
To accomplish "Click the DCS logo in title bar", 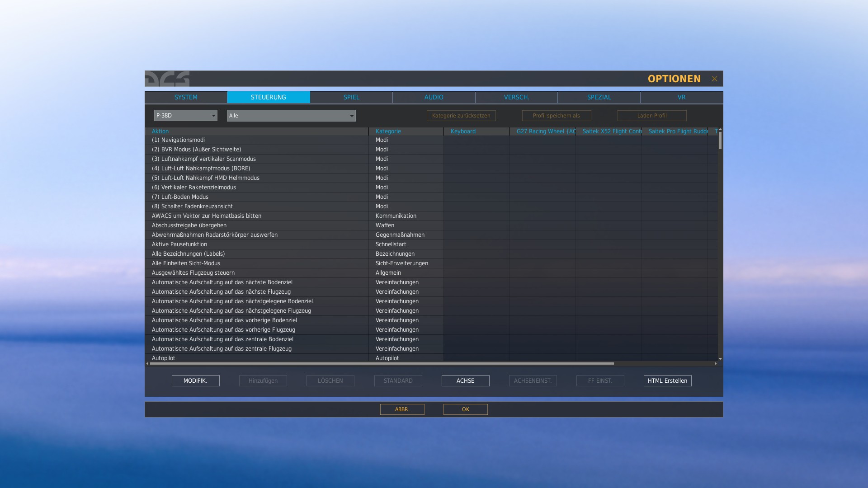I will 167,79.
